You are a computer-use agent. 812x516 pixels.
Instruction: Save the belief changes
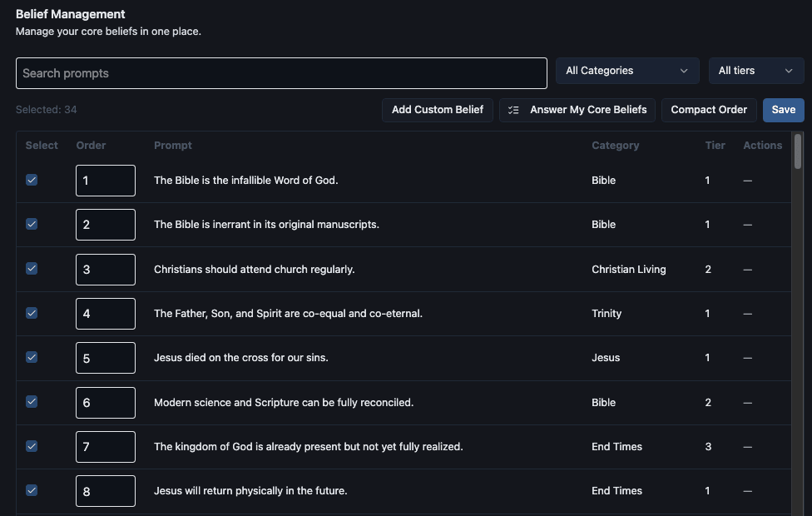[783, 110]
